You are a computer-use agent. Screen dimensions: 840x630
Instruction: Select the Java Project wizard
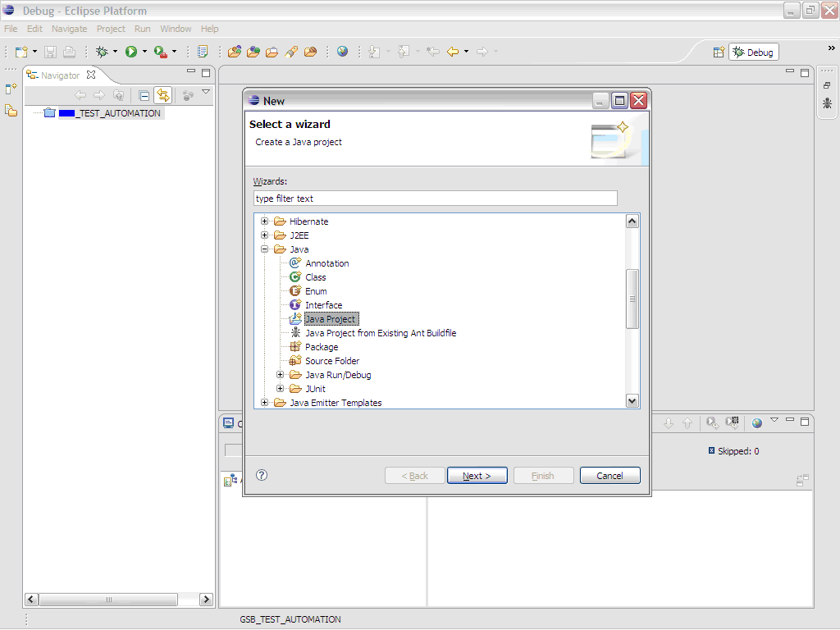click(x=330, y=319)
